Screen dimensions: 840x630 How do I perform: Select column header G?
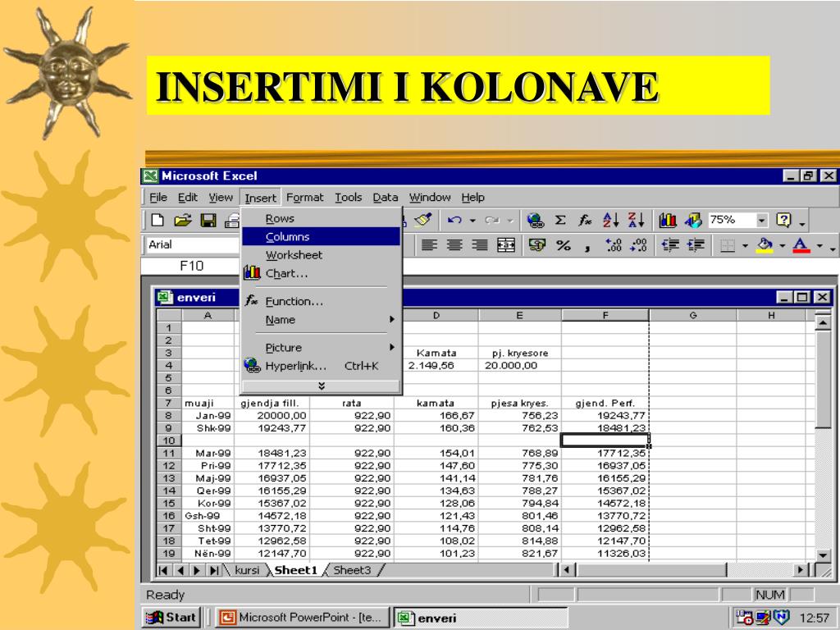(692, 315)
